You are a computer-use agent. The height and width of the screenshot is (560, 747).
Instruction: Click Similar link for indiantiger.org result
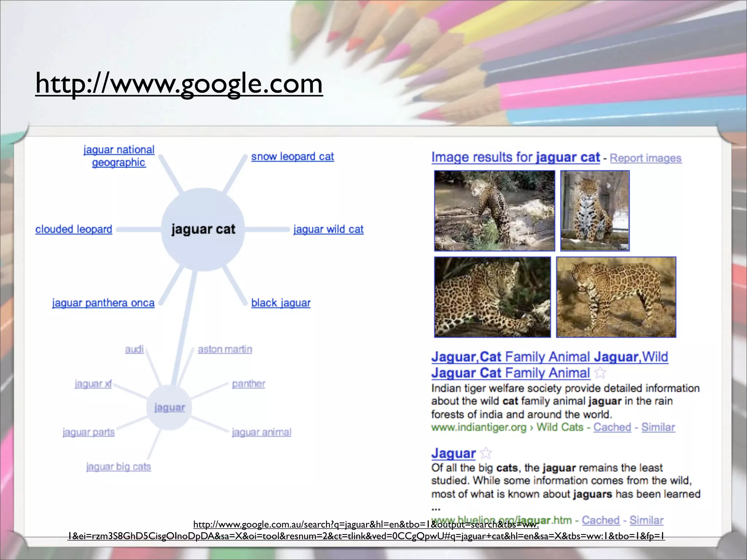[658, 427]
